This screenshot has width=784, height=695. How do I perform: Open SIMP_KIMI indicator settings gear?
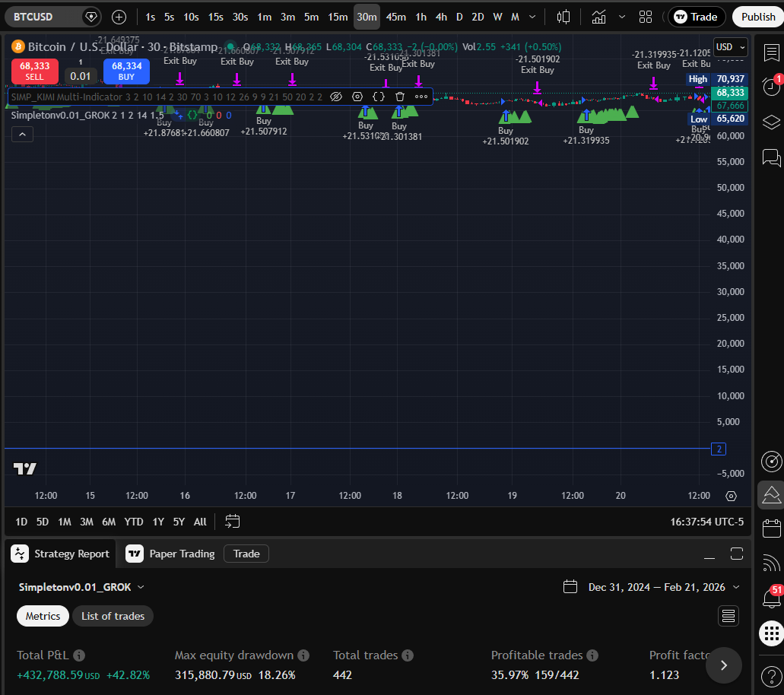pos(357,97)
